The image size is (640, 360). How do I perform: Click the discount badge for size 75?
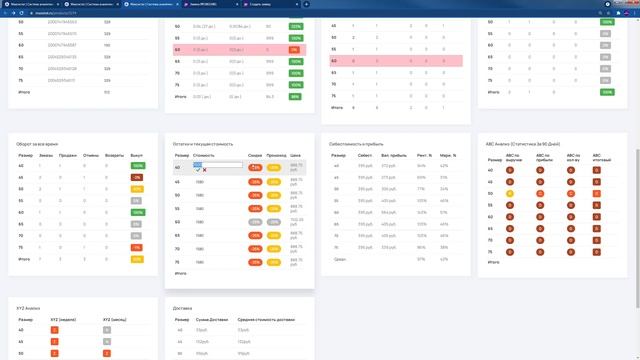255,262
